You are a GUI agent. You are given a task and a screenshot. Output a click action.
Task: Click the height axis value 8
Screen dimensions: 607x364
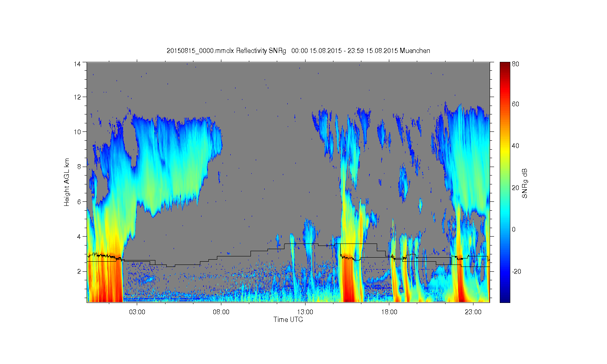click(x=79, y=167)
